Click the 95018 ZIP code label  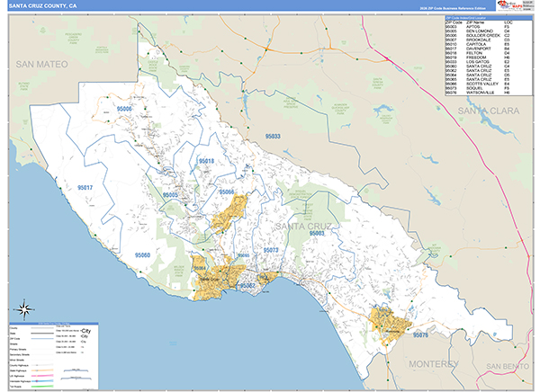(206, 161)
